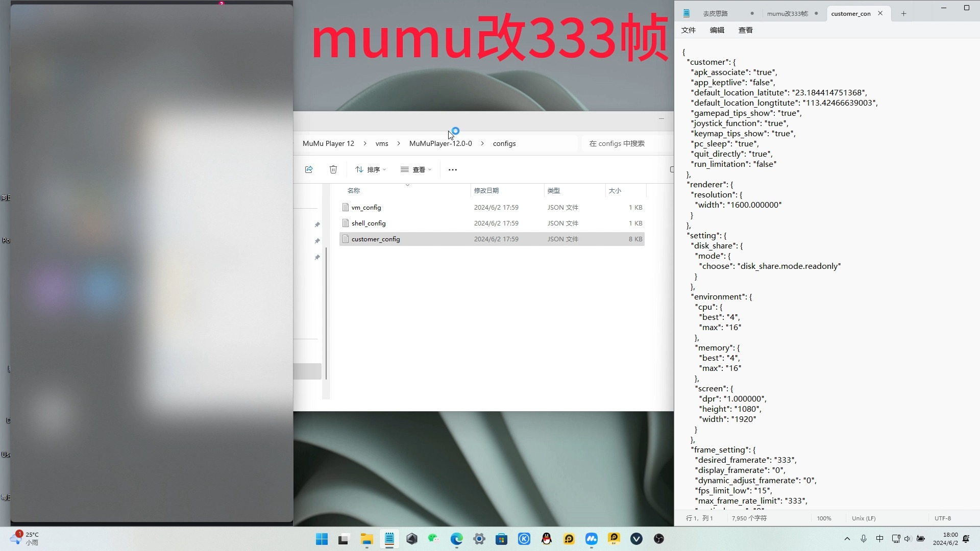The image size is (980, 551).
Task: Click the 在 configs 中搜索 search box
Action: (x=627, y=144)
